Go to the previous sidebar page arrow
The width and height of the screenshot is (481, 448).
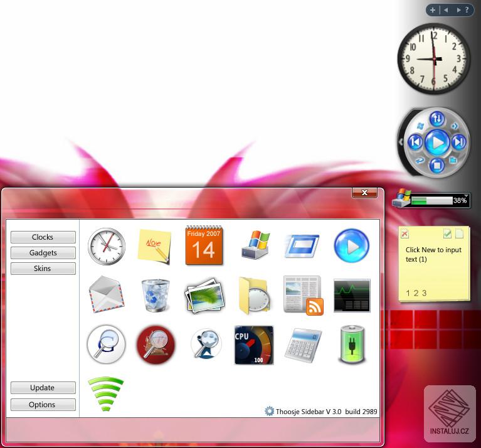tap(446, 10)
